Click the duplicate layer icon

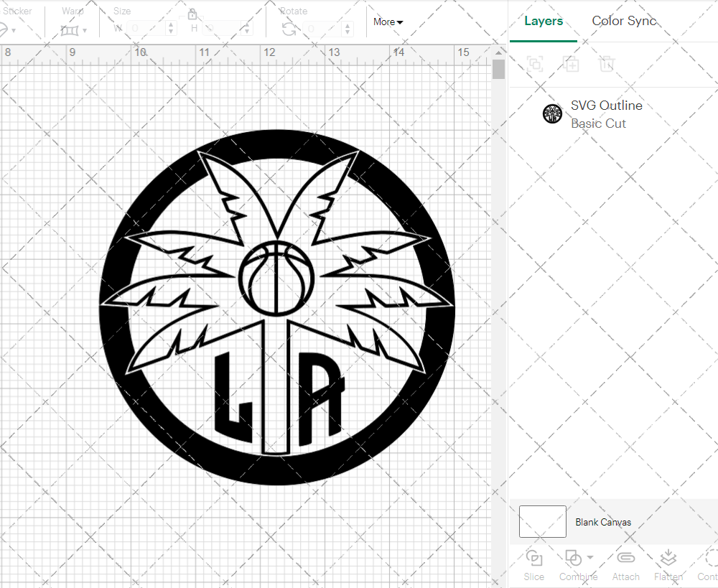click(x=571, y=64)
